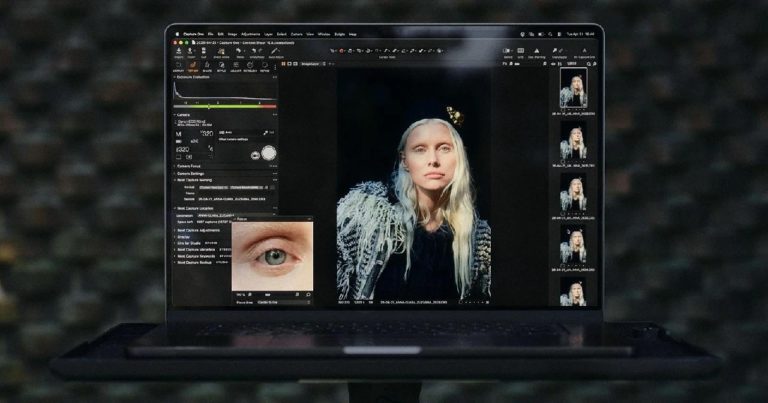Image resolution: width=768 pixels, height=403 pixels.
Task: Open the Focus Area dropdown in Focus window
Action: pos(283,303)
